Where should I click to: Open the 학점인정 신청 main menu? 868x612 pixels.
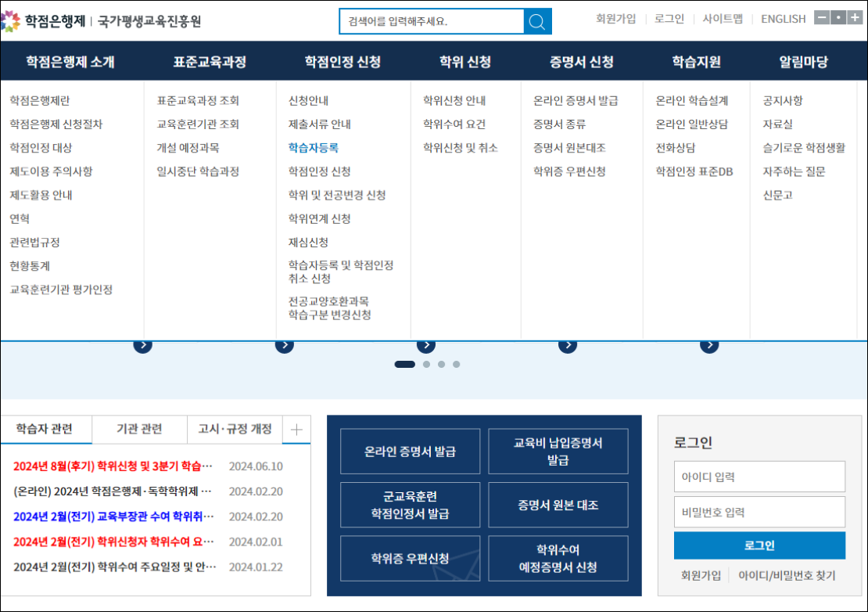[343, 62]
